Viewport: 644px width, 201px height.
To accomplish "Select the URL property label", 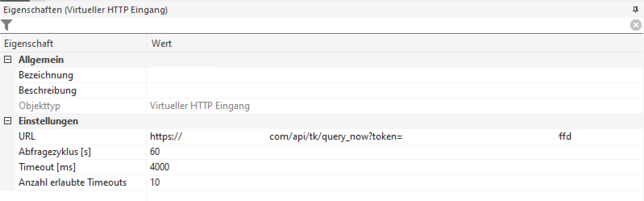I will (x=27, y=136).
